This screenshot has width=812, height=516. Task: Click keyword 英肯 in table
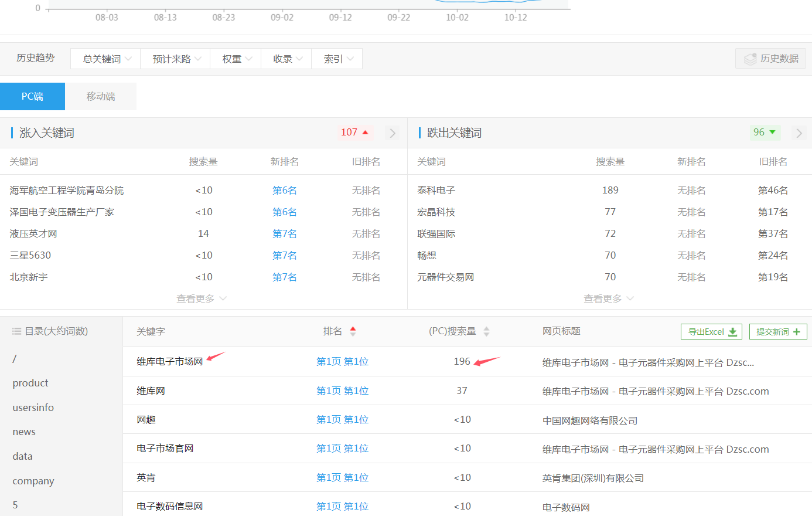tap(146, 478)
